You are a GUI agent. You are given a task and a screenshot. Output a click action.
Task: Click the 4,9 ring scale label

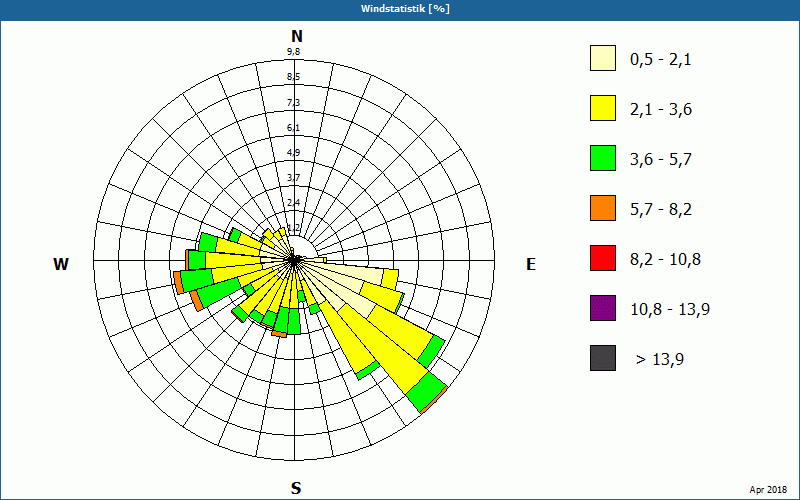click(293, 153)
